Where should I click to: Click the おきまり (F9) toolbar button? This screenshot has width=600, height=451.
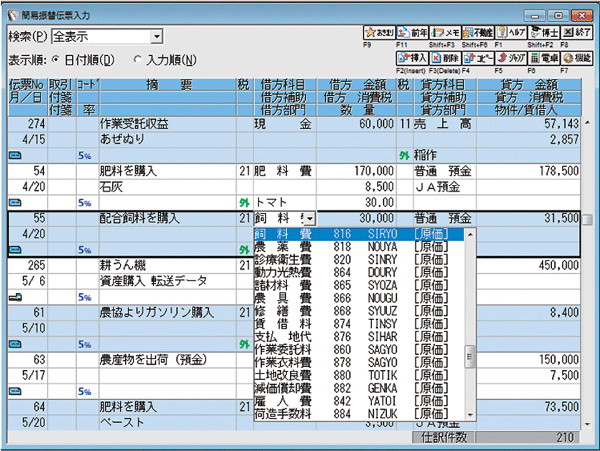click(x=375, y=33)
